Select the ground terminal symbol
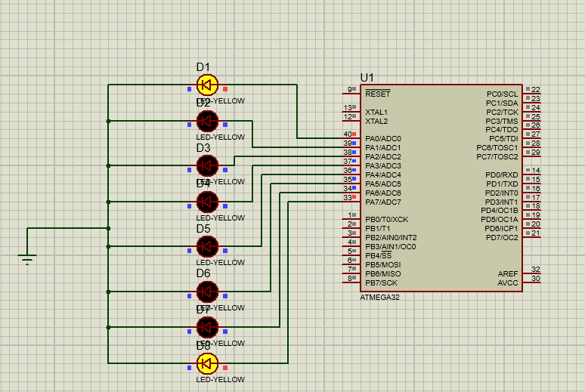This screenshot has width=585, height=392. [x=27, y=259]
